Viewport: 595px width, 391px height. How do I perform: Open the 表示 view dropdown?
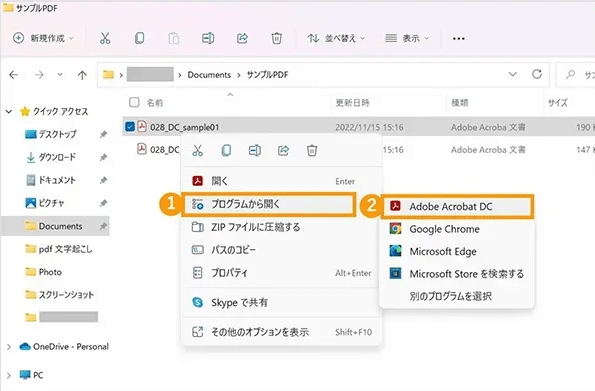(x=407, y=38)
